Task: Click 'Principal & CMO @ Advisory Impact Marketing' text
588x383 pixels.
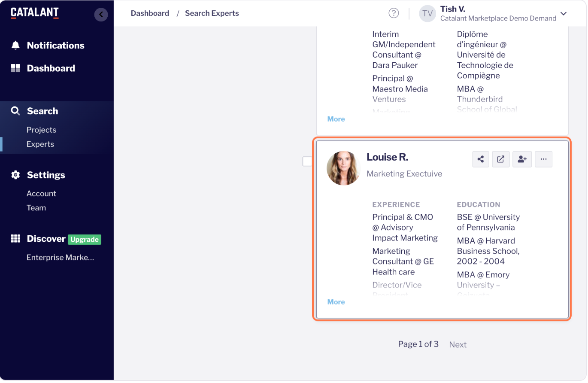Action: (405, 228)
